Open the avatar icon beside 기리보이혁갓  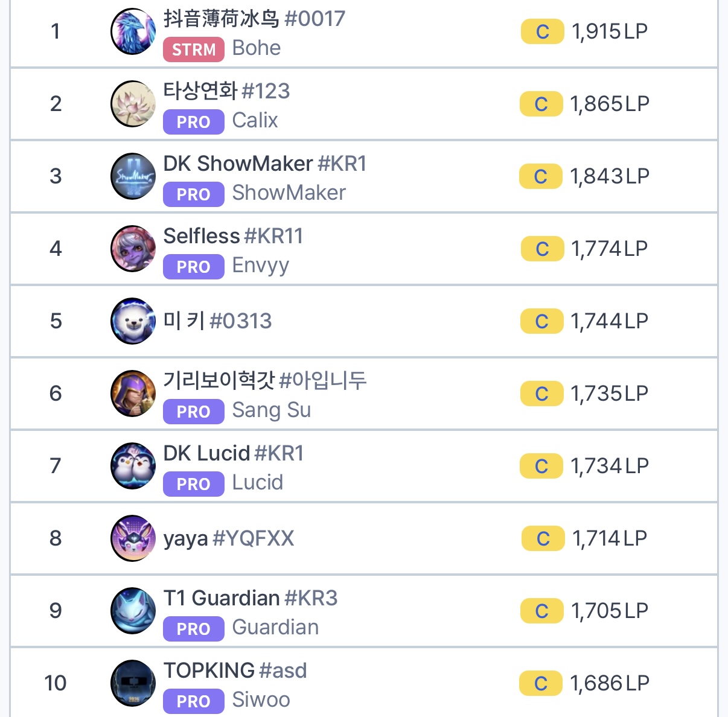tap(133, 394)
